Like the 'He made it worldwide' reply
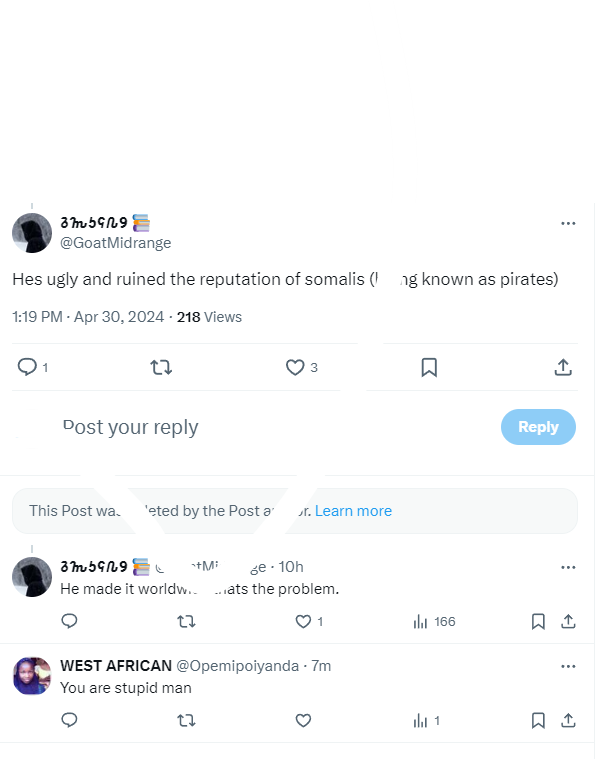 303,621
